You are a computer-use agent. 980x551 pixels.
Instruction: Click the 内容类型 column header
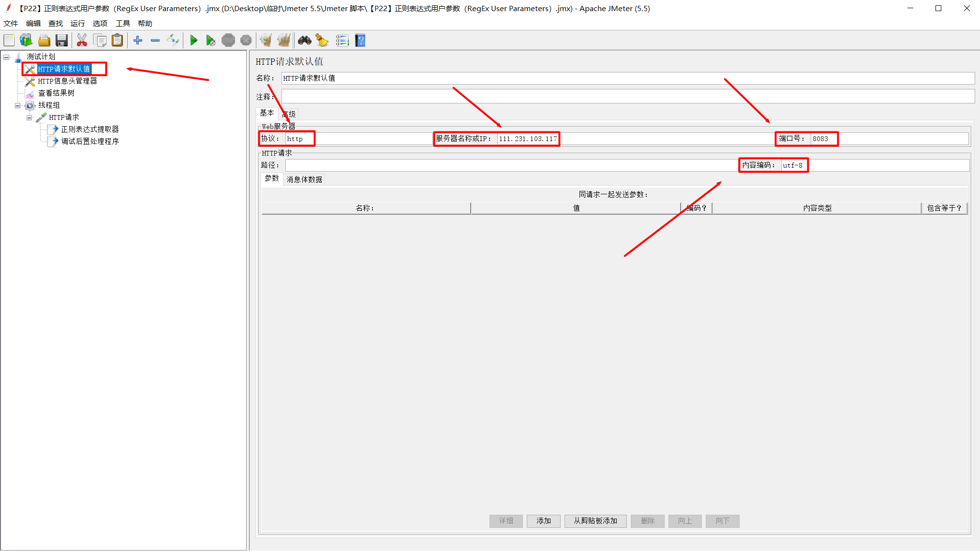click(817, 208)
